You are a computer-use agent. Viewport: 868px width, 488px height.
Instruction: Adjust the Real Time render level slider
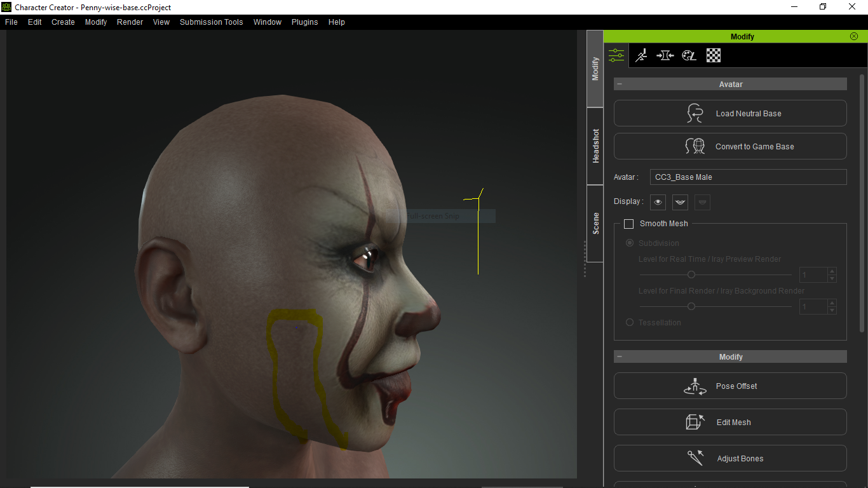tap(691, 274)
